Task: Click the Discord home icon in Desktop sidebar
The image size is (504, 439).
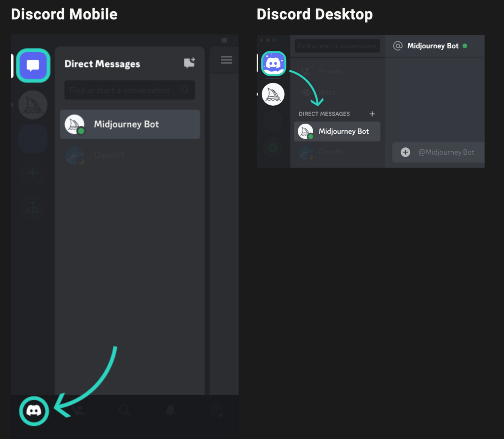Action: (273, 63)
